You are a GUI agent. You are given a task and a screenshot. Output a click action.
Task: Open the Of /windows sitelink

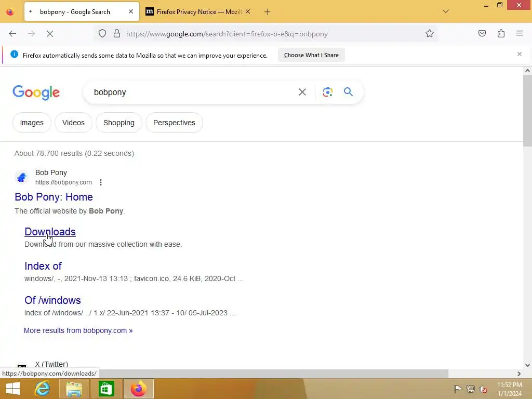pos(52,300)
